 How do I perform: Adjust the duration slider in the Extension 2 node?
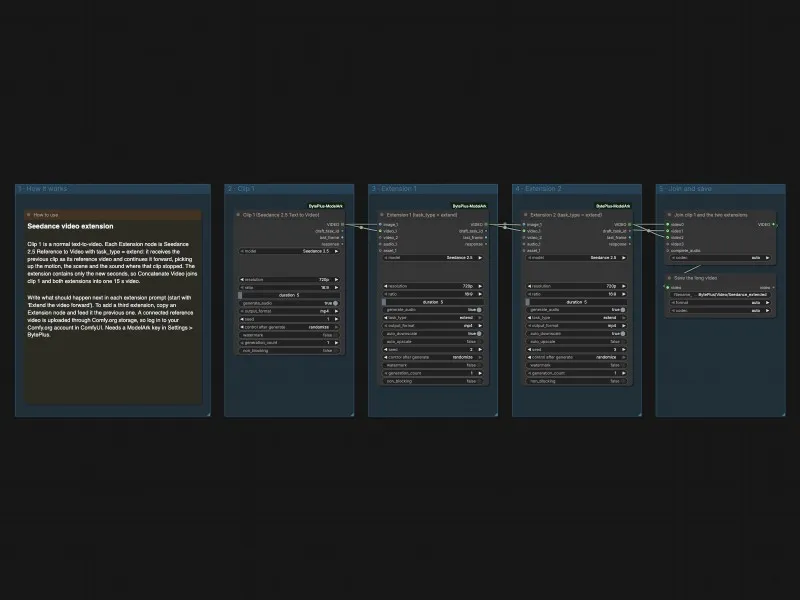[x=577, y=302]
